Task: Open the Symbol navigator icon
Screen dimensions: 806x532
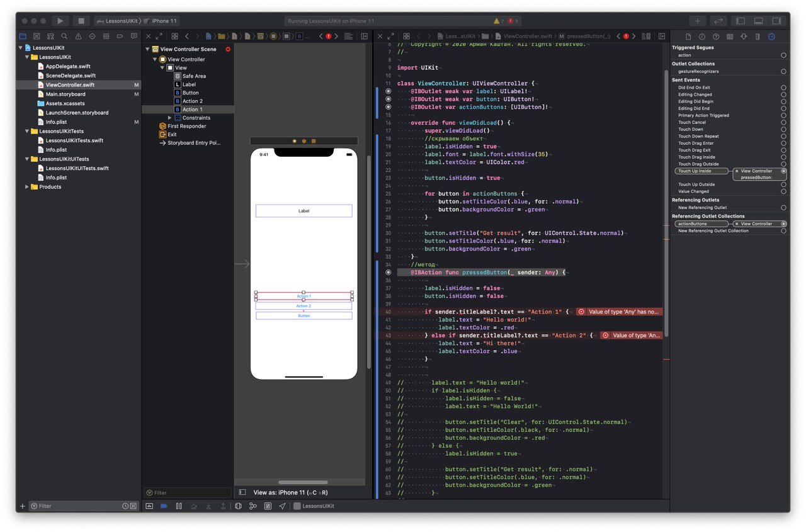Action: point(50,37)
